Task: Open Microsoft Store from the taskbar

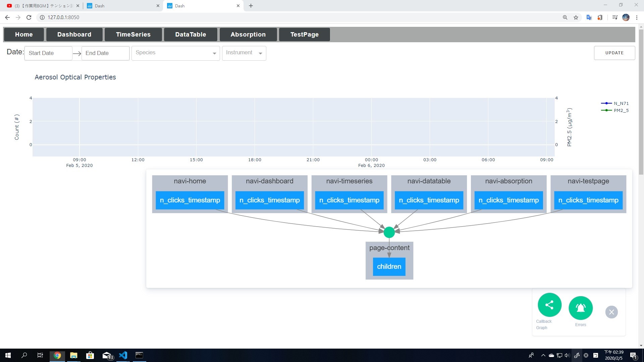Action: (x=90, y=355)
